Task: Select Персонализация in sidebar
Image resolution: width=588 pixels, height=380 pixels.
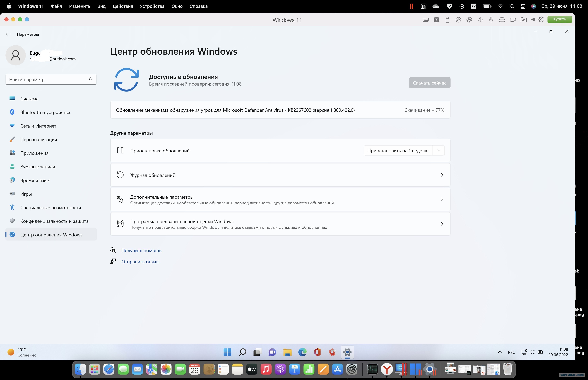Action: (51, 139)
